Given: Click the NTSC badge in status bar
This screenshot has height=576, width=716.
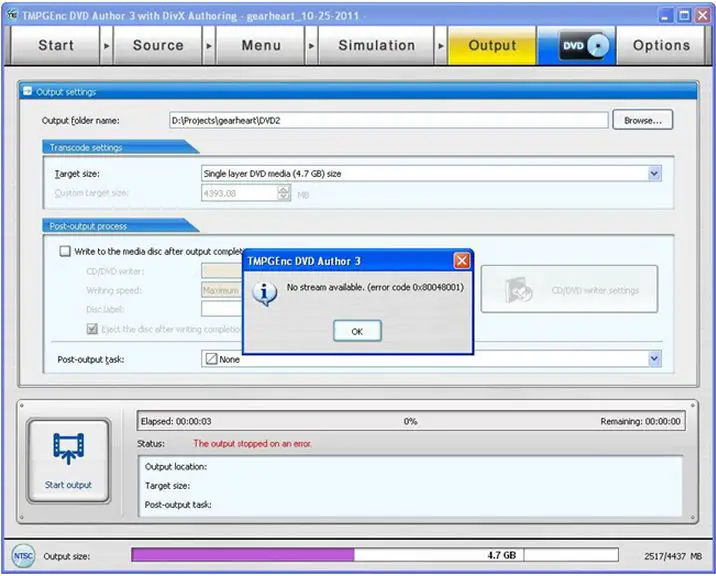Looking at the screenshot, I should [22, 555].
